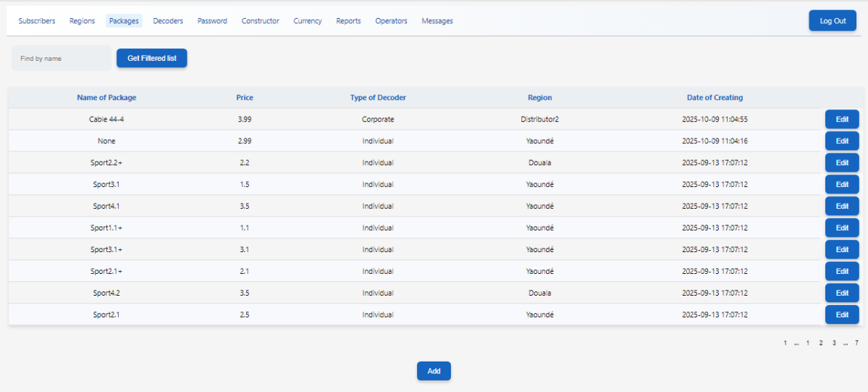Focus the Find by name field
Viewport: 868px width, 392px height.
(62, 59)
